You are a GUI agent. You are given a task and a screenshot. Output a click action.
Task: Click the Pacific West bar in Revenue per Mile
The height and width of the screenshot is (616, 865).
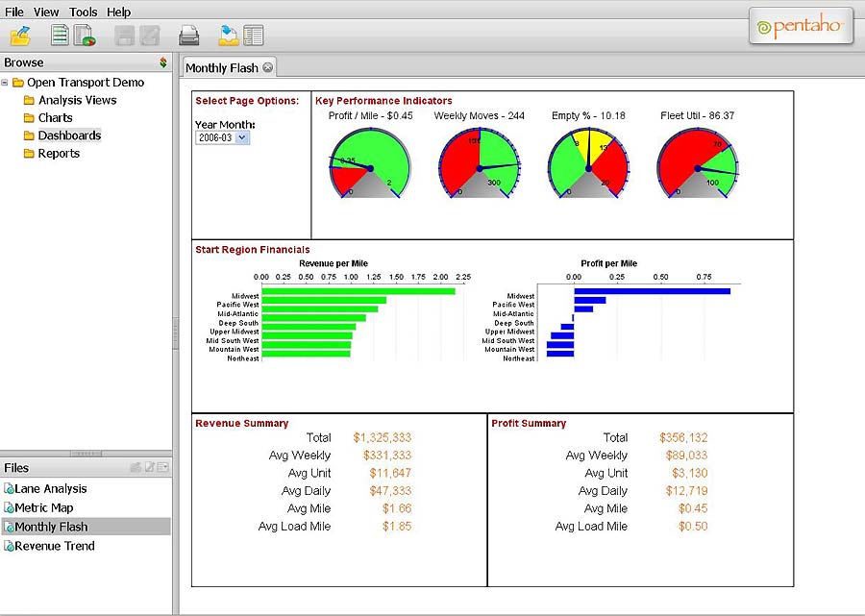click(x=324, y=300)
